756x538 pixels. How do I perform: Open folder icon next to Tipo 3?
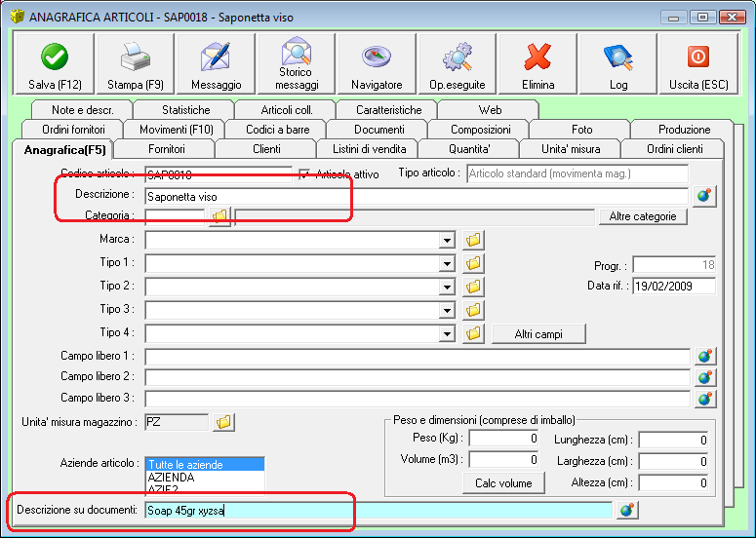pyautogui.click(x=473, y=310)
